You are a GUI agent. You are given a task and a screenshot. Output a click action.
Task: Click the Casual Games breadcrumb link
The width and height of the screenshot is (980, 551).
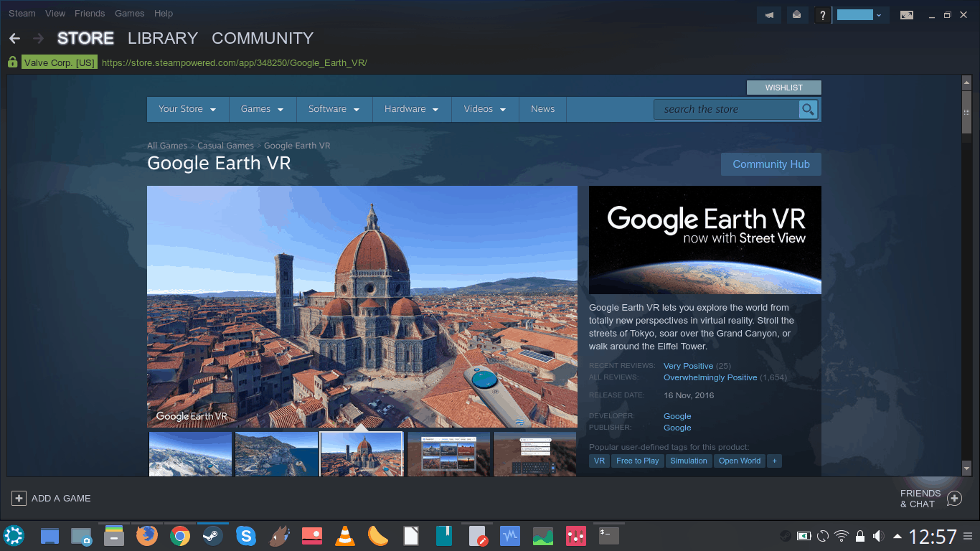[226, 146]
